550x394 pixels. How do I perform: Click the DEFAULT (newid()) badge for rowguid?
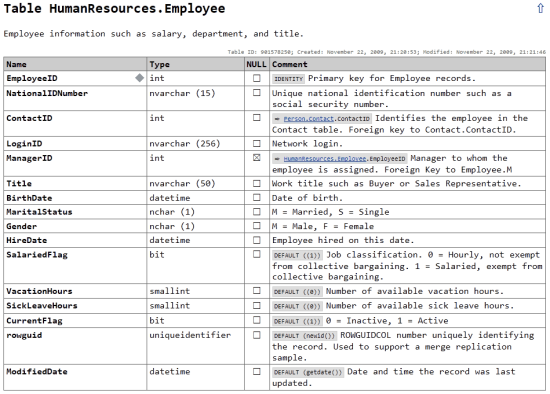pyautogui.click(x=304, y=336)
